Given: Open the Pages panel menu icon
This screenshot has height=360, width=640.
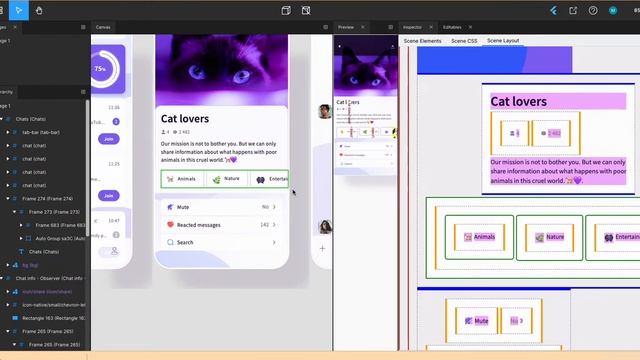Looking at the screenshot, I should (x=83, y=27).
